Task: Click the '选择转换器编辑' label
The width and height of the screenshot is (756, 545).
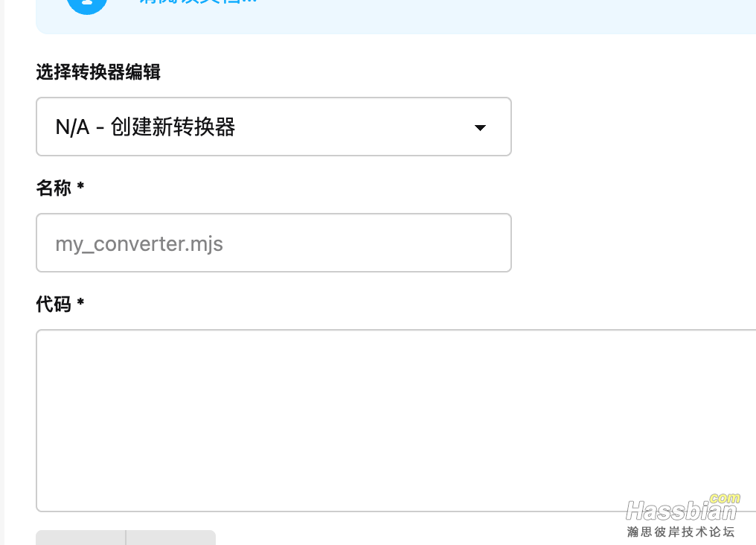Action: (x=98, y=72)
